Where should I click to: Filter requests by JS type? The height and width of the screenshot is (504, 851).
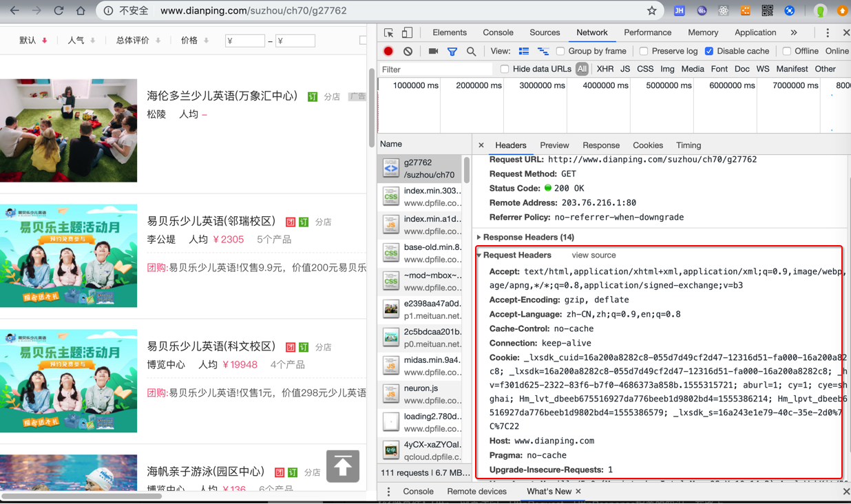625,70
